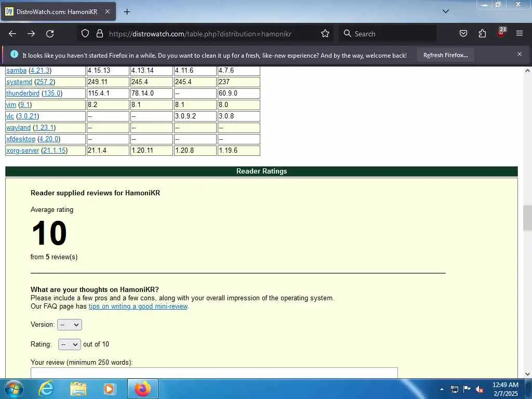532x399 pixels.
Task: Open the thunderbird package link
Action: tap(23, 94)
